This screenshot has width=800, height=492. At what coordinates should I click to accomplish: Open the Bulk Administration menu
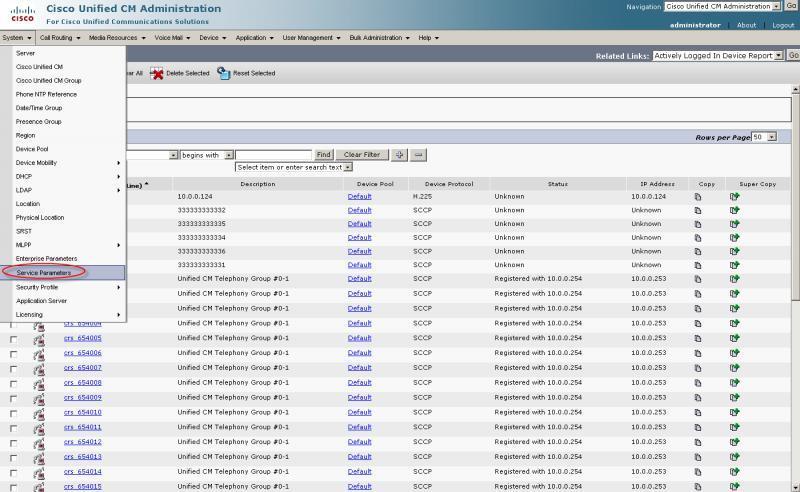pyautogui.click(x=380, y=38)
